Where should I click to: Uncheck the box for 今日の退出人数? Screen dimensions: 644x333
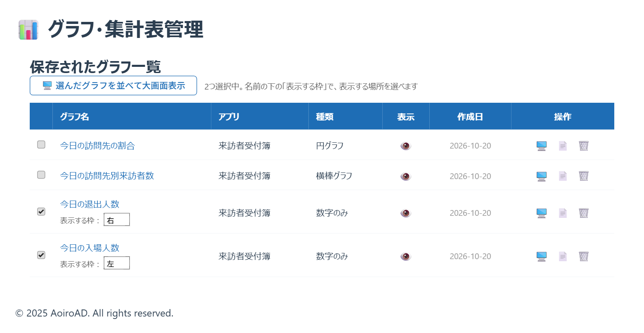[x=41, y=212]
